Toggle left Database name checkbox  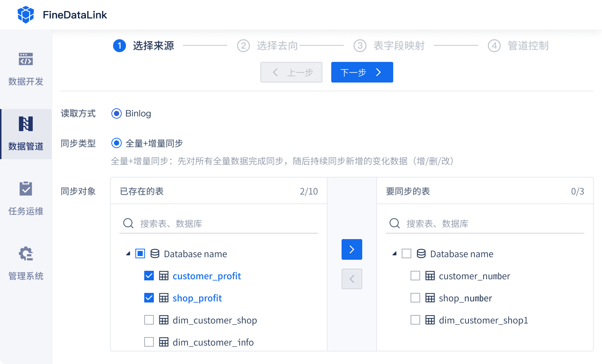coord(140,253)
